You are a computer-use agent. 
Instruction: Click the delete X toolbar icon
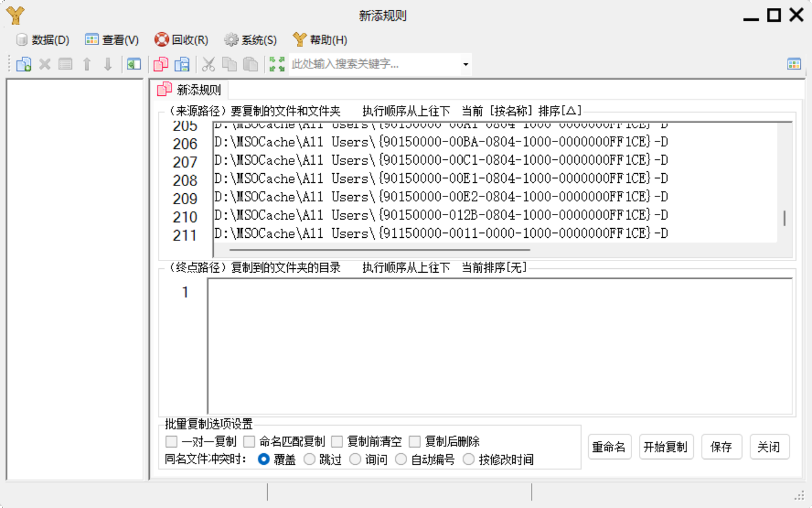pos(45,64)
